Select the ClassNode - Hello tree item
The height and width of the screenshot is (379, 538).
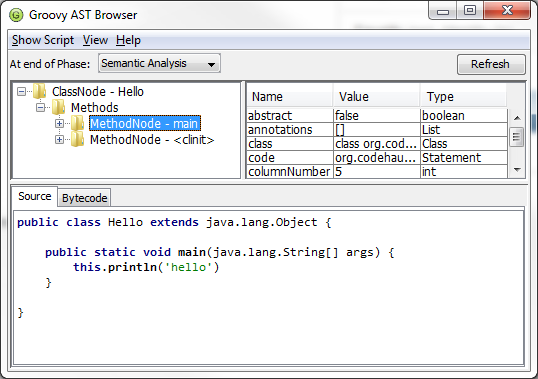[98, 92]
